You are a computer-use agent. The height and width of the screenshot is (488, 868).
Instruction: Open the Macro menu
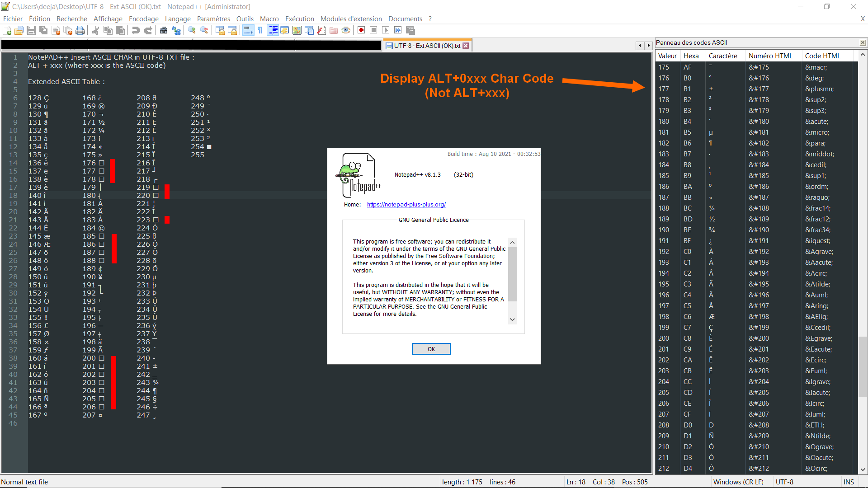pyautogui.click(x=269, y=19)
